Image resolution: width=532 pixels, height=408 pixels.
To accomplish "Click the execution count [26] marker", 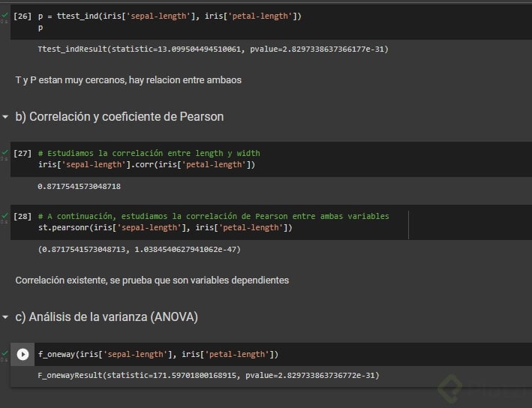I will 23,16.
